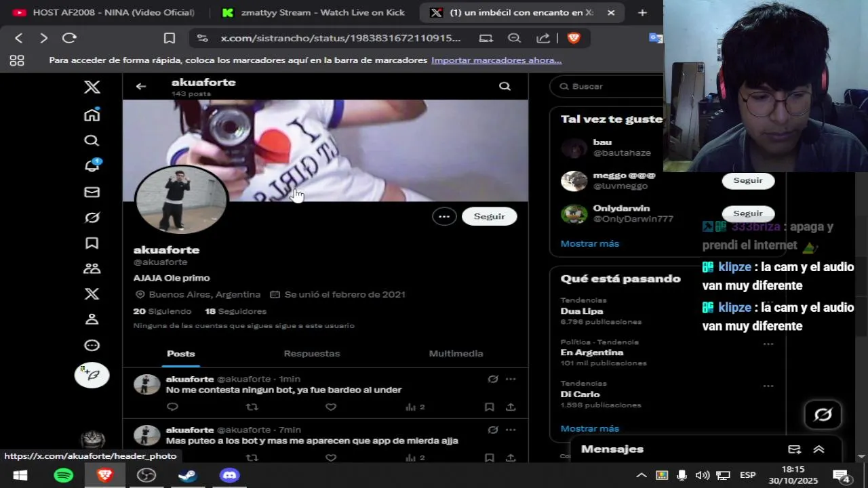
Task: Follow meggo @@@ with Seguir
Action: click(748, 180)
